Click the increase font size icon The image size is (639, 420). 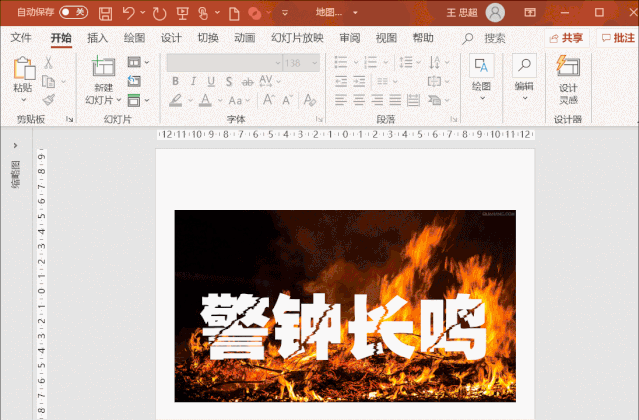click(x=268, y=100)
